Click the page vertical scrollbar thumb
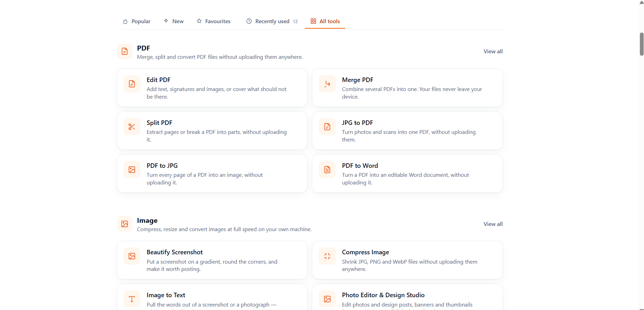This screenshot has width=644, height=310. tap(642, 44)
